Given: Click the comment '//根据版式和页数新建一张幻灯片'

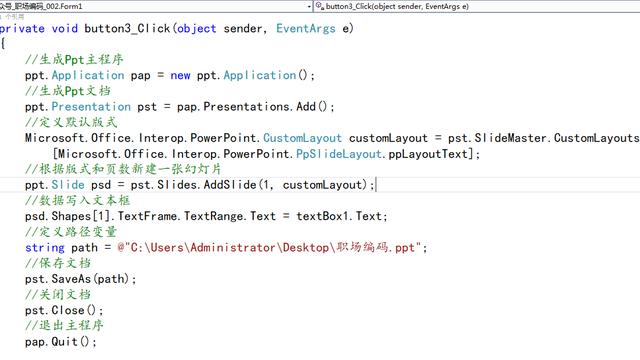Looking at the screenshot, I should (123, 169).
